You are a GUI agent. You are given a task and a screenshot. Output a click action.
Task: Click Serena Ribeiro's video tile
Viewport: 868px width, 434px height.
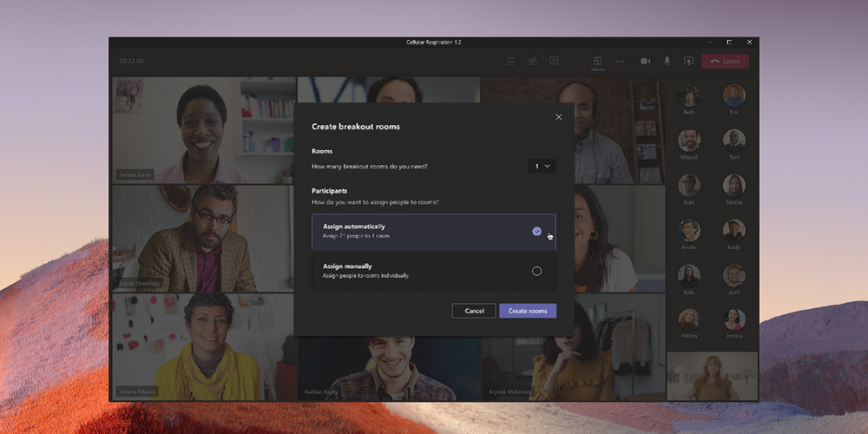(x=202, y=347)
